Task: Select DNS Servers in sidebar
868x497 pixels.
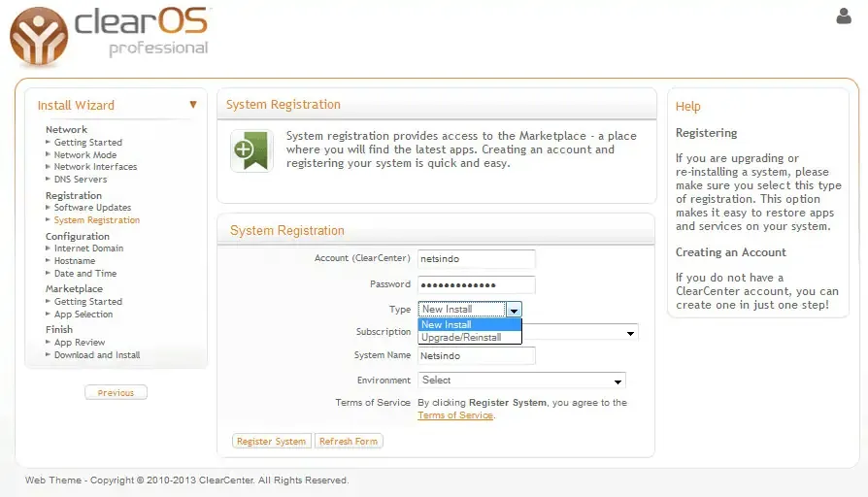Action: tap(81, 180)
